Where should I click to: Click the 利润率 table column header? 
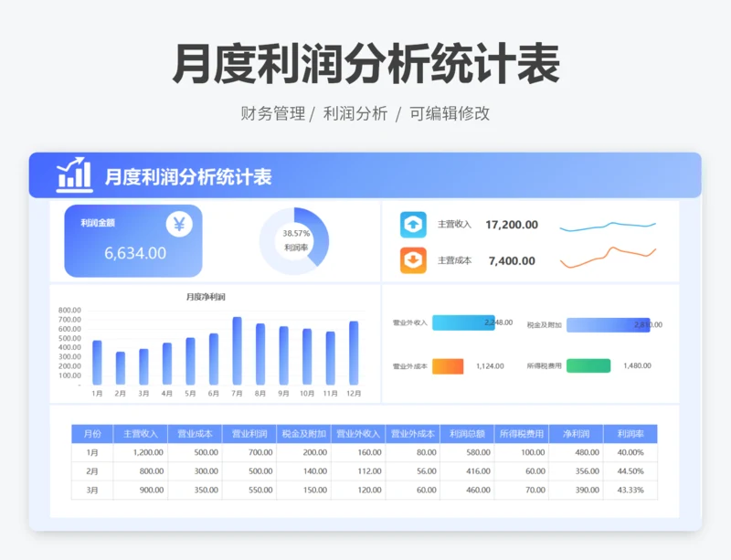[630, 434]
